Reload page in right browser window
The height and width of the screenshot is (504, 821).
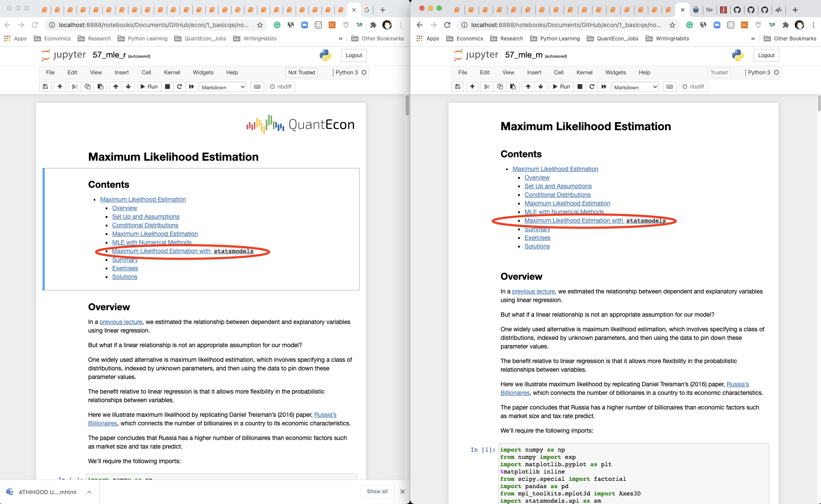(x=447, y=25)
